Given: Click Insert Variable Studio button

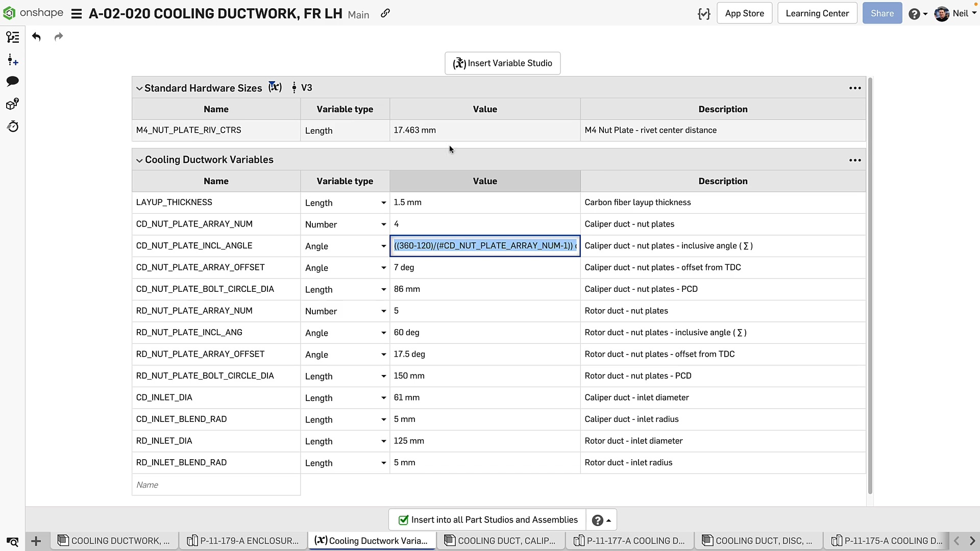Looking at the screenshot, I should pos(502,63).
